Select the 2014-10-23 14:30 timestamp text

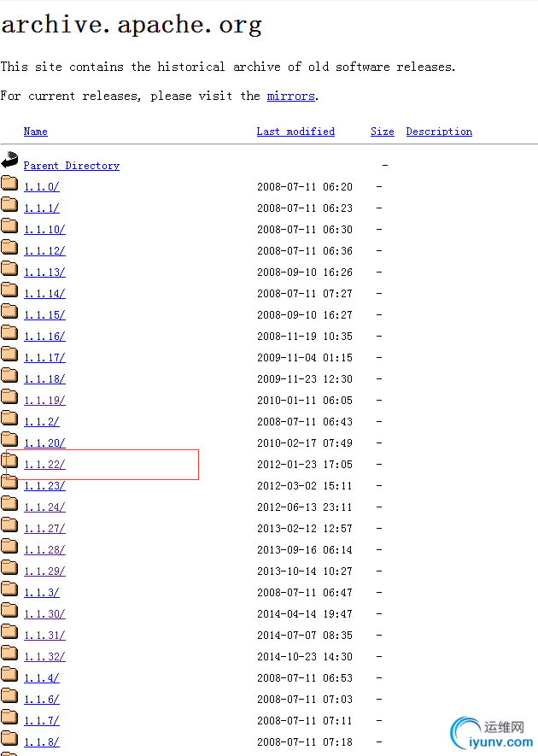pyautogui.click(x=305, y=657)
